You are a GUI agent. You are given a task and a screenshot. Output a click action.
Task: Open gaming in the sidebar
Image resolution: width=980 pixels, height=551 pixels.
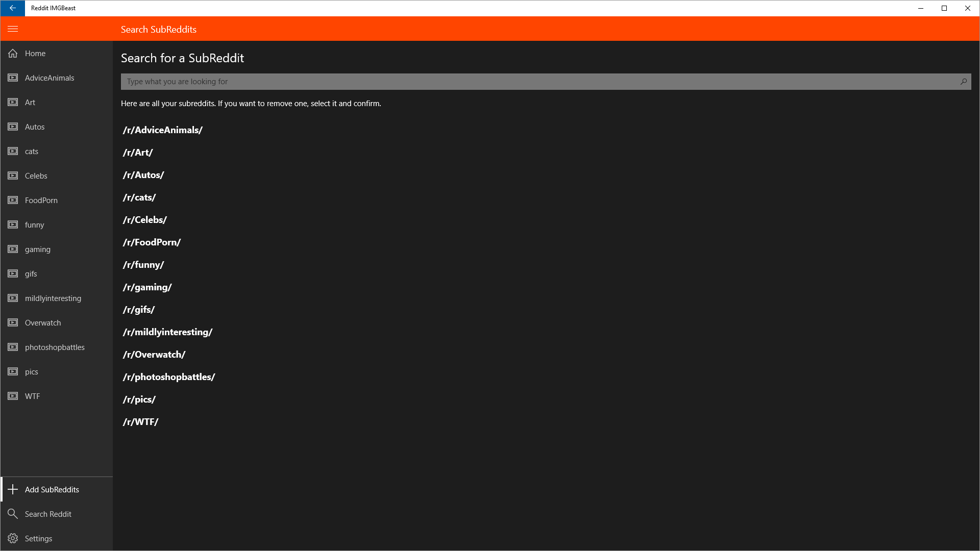[x=57, y=249]
